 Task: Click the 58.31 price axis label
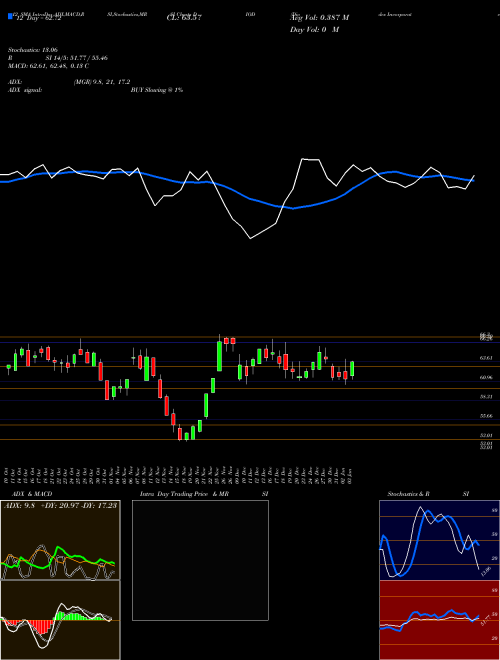click(486, 397)
